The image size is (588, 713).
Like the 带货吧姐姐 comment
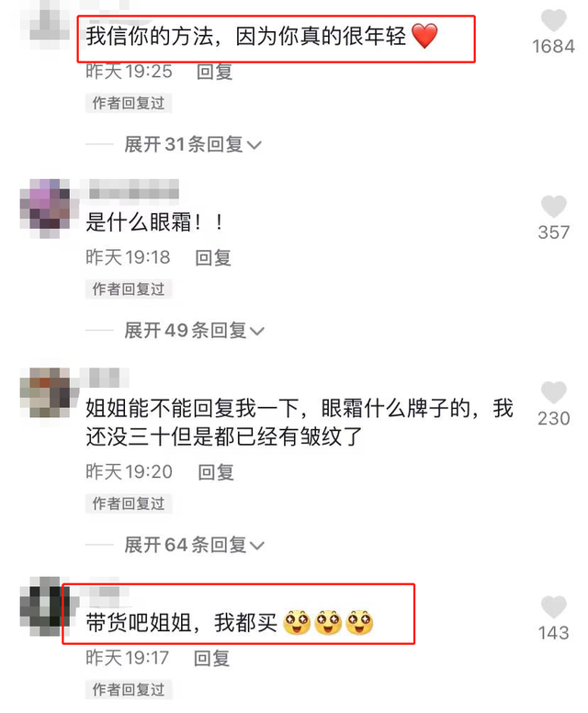(x=553, y=607)
